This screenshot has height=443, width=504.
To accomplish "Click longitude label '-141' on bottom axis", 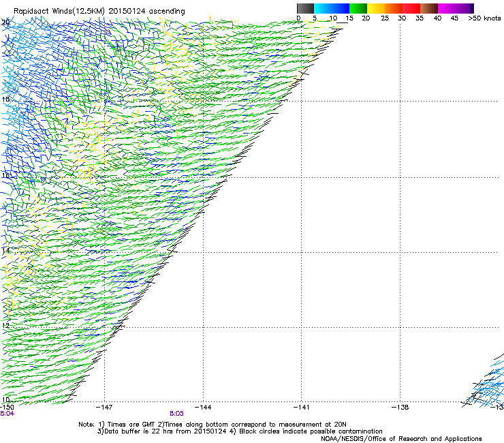I will coord(302,408).
